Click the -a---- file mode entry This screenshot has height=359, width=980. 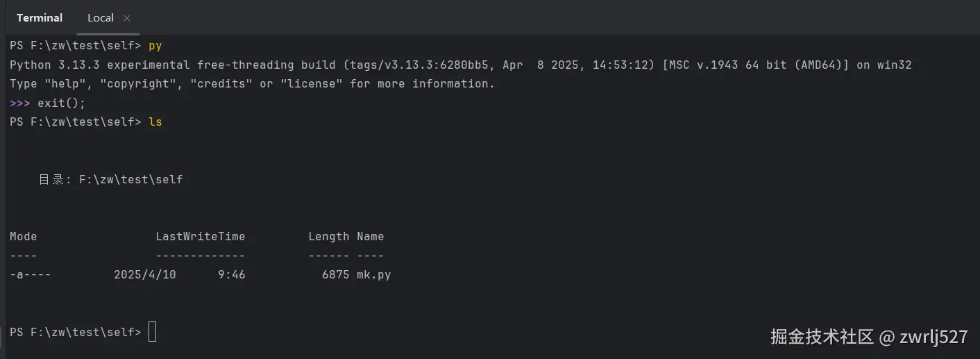(x=31, y=274)
